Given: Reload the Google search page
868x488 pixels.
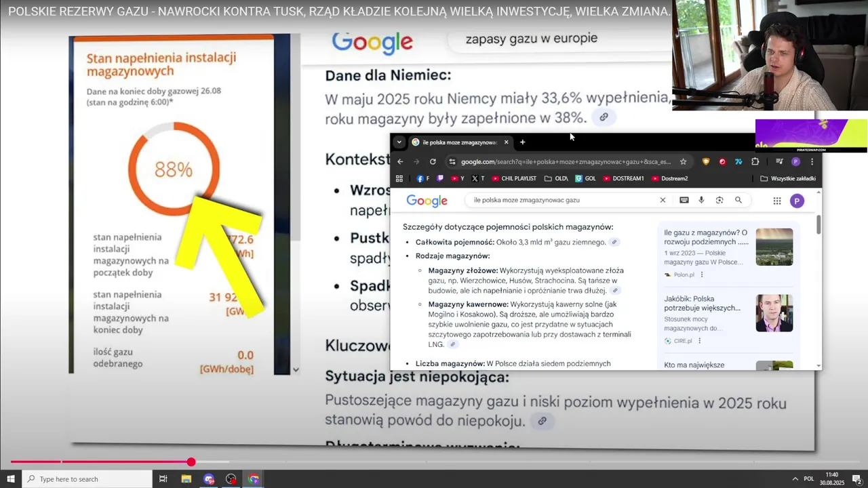Looking at the screenshot, I should (x=433, y=161).
